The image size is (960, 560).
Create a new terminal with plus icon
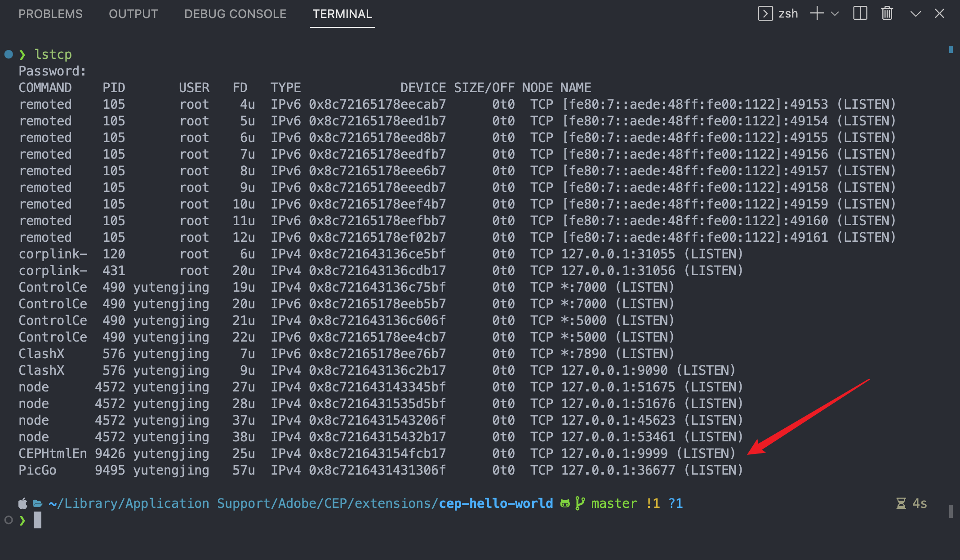point(817,13)
